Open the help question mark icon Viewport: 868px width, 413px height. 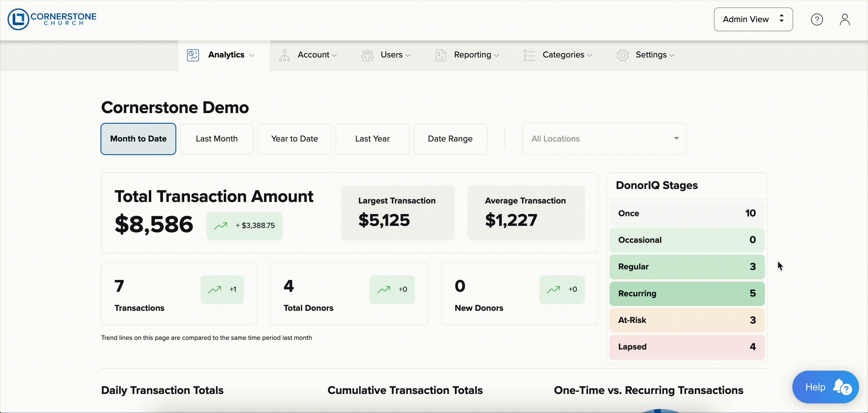click(817, 20)
